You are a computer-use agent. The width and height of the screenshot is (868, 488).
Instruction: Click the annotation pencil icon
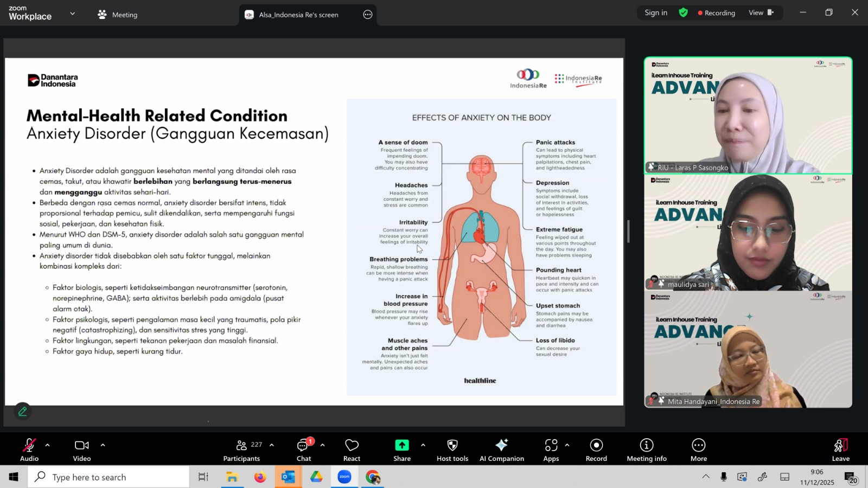point(23,412)
